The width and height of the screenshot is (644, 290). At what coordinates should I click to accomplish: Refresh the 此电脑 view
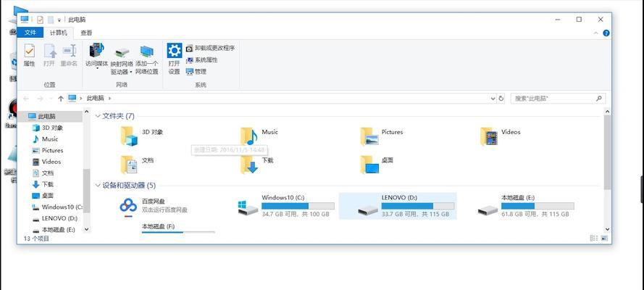(501, 99)
